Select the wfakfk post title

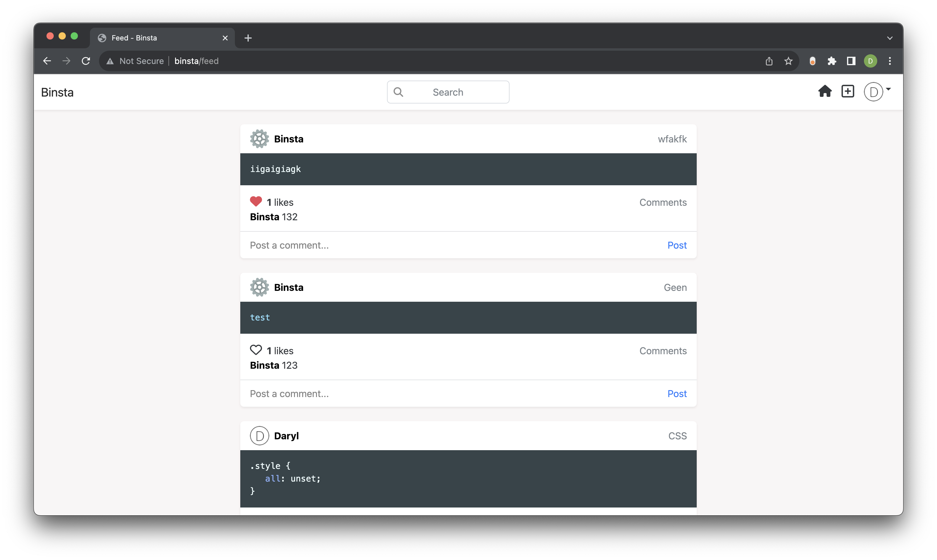pyautogui.click(x=672, y=139)
